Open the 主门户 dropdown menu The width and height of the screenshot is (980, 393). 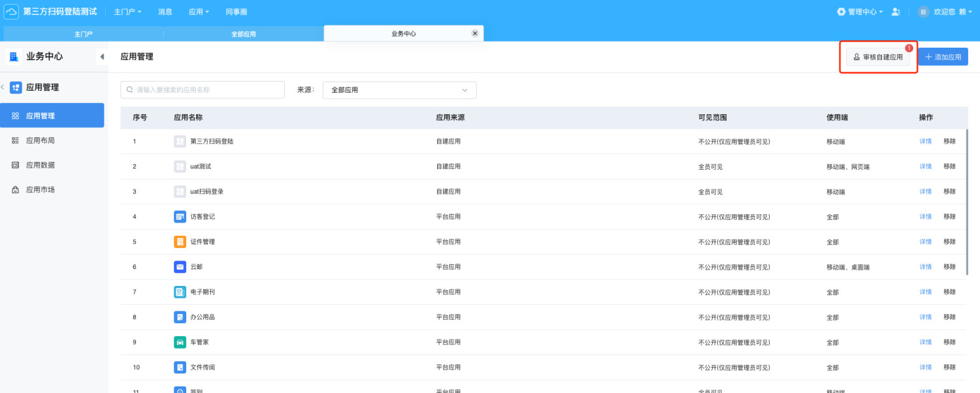click(x=127, y=12)
